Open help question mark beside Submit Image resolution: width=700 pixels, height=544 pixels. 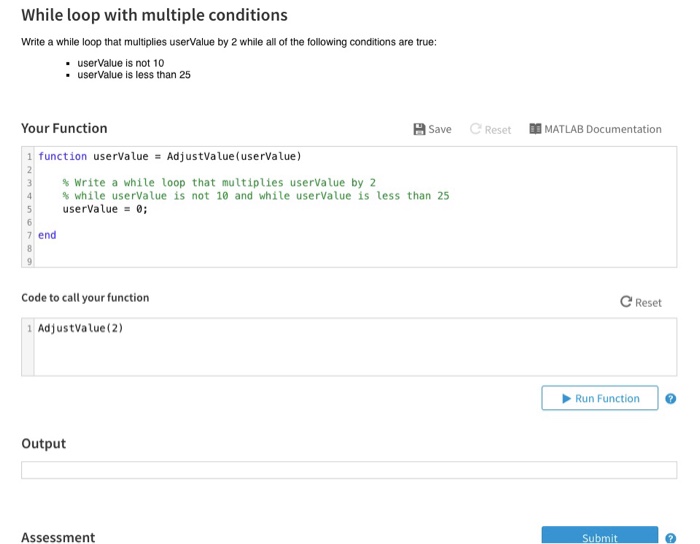(671, 538)
